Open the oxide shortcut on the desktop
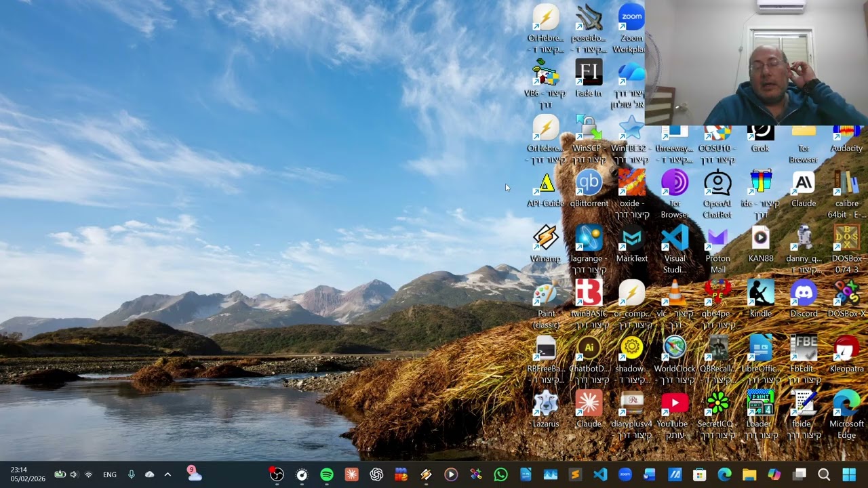Viewport: 868px width, 488px height. pyautogui.click(x=631, y=194)
